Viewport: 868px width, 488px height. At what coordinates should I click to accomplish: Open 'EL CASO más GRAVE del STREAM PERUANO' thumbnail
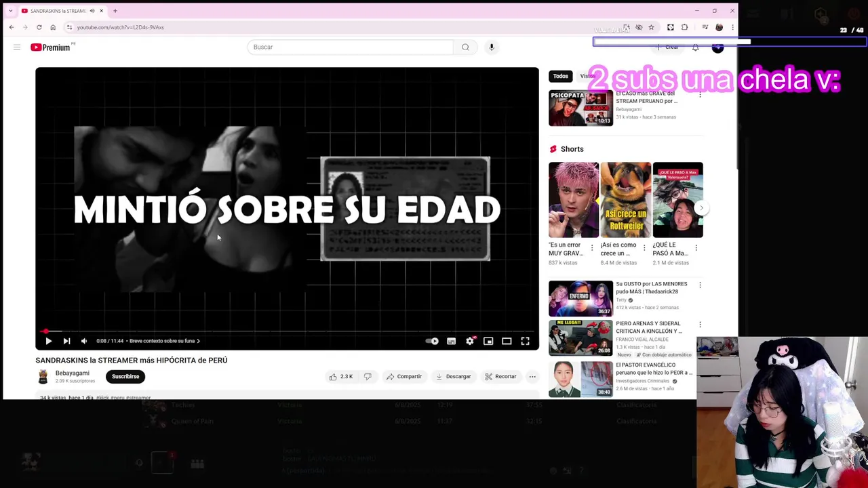[580, 108]
